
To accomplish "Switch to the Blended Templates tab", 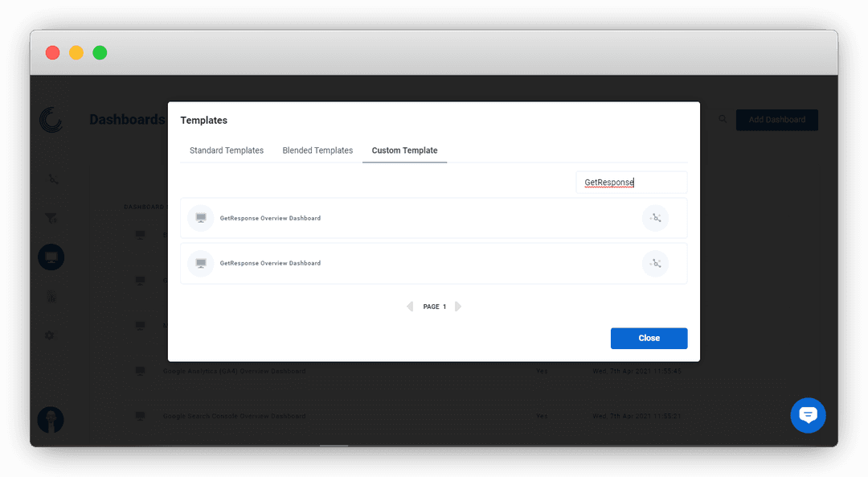I will click(x=317, y=150).
